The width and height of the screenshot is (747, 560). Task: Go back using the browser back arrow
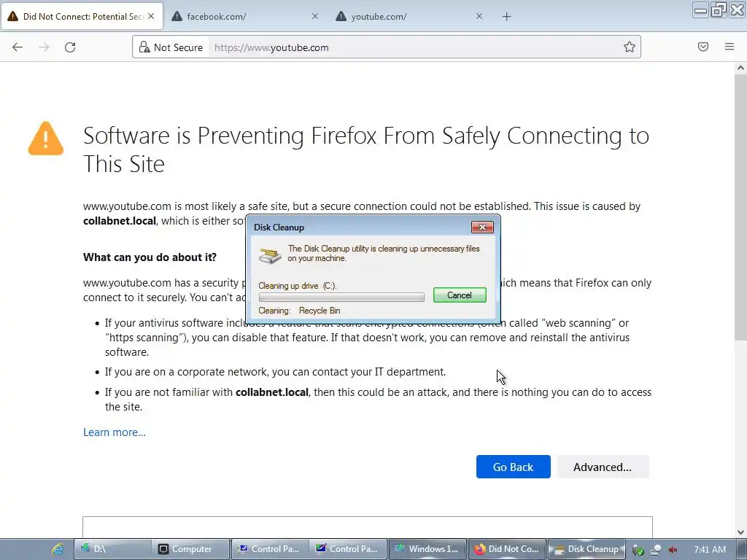pyautogui.click(x=18, y=47)
